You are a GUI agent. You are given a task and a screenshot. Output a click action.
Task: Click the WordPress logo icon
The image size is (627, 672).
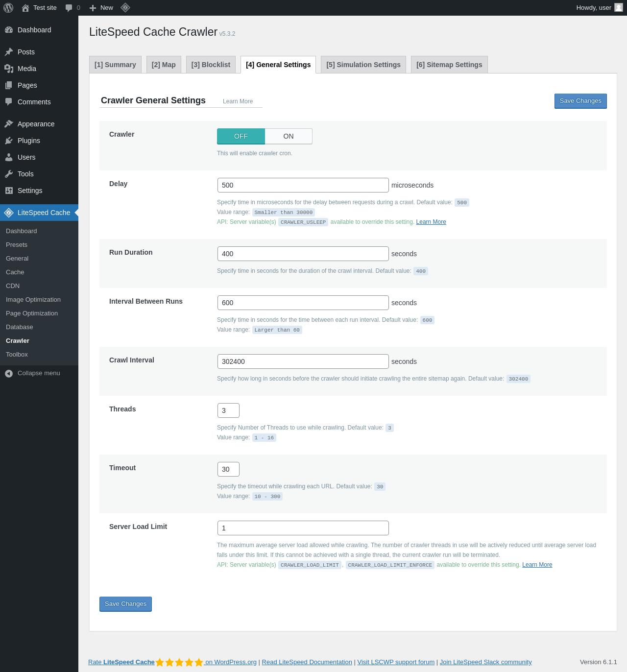point(8,8)
